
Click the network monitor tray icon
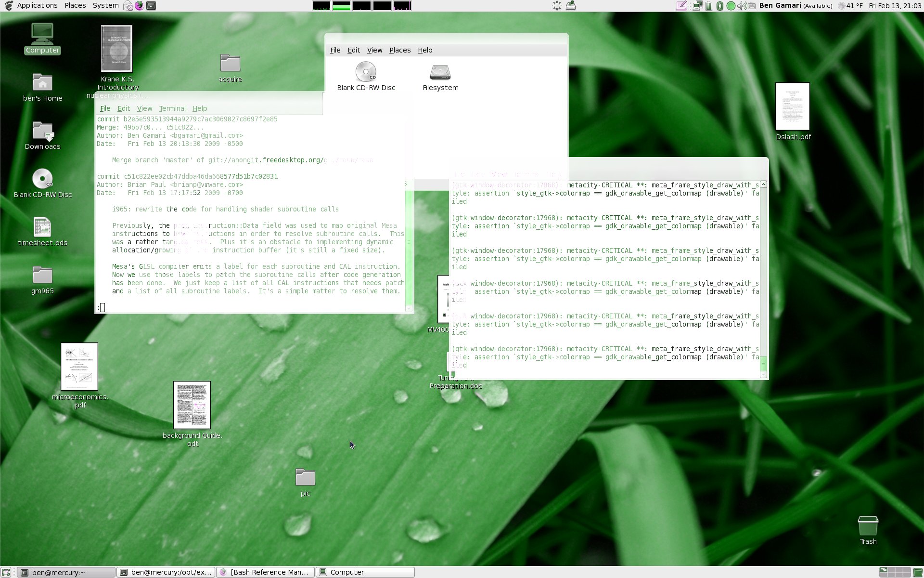point(697,6)
